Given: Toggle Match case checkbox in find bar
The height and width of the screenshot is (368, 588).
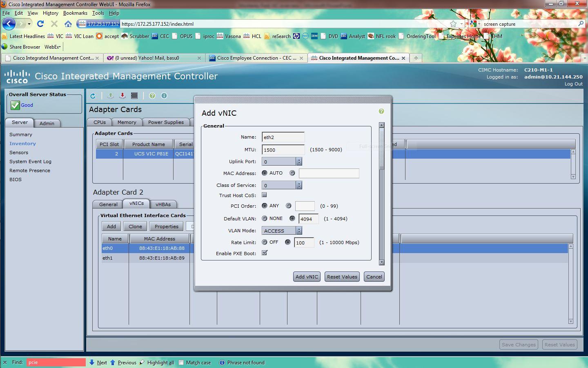Looking at the screenshot, I should pyautogui.click(x=181, y=362).
